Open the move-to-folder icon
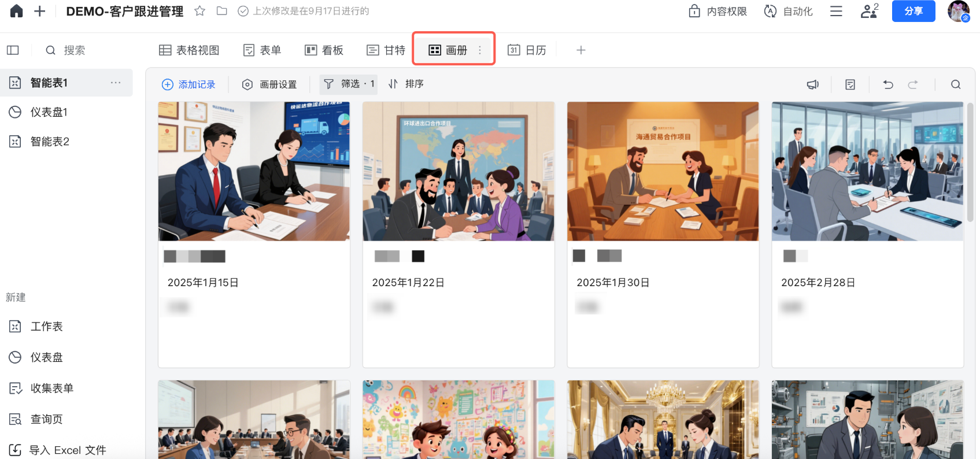 tap(221, 11)
